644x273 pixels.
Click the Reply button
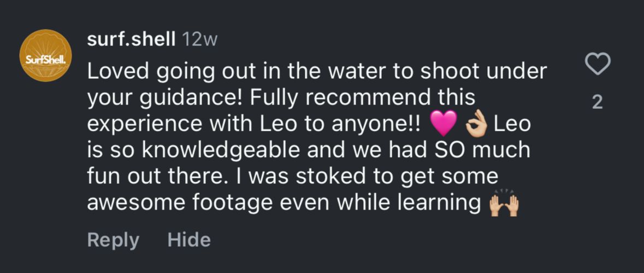pos(113,240)
